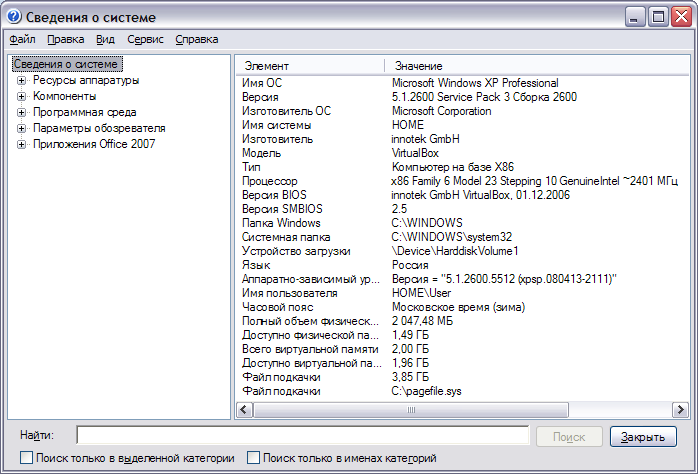The image size is (698, 474).
Task: Click the Компьютер на базе X86 value
Action: 453,167
